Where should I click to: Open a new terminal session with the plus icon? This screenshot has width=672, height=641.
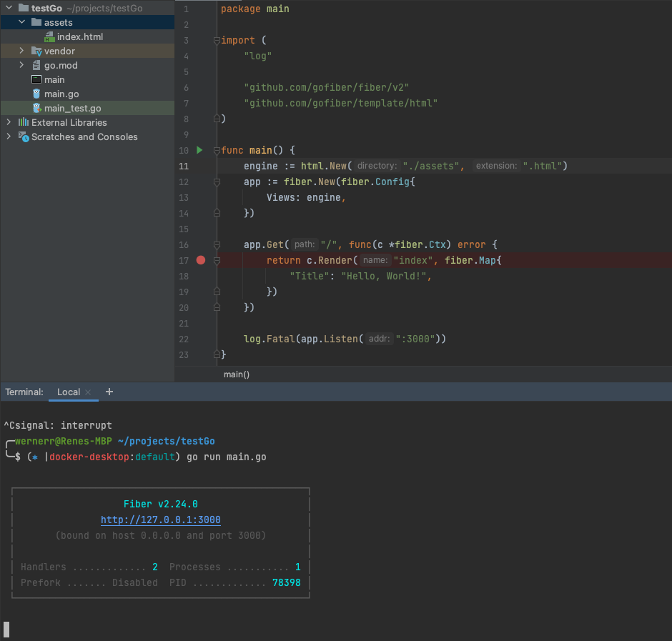109,392
